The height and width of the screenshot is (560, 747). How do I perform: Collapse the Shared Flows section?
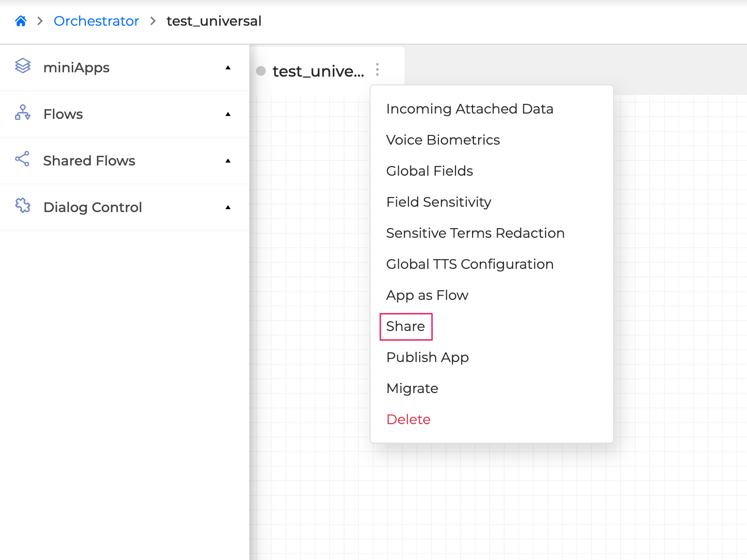click(228, 161)
